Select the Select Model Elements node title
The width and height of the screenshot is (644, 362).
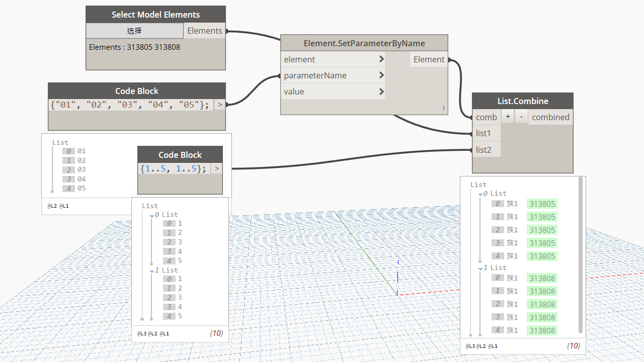pos(155,15)
